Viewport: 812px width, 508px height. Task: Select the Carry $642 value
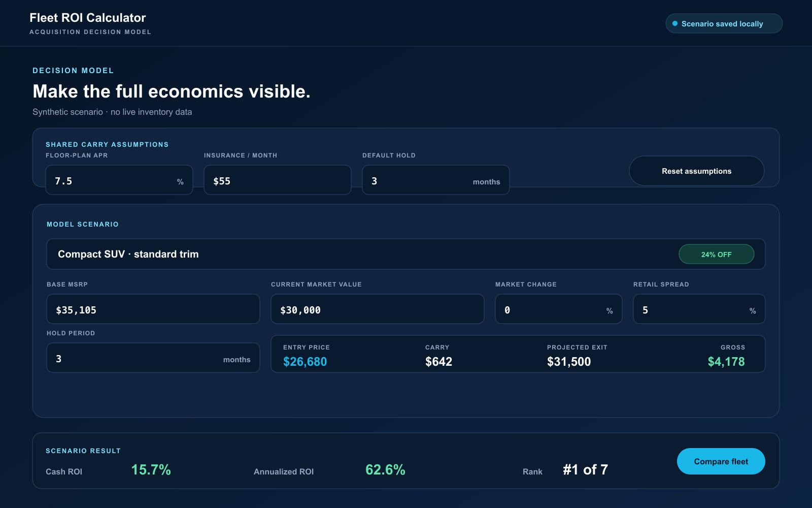[x=438, y=362]
